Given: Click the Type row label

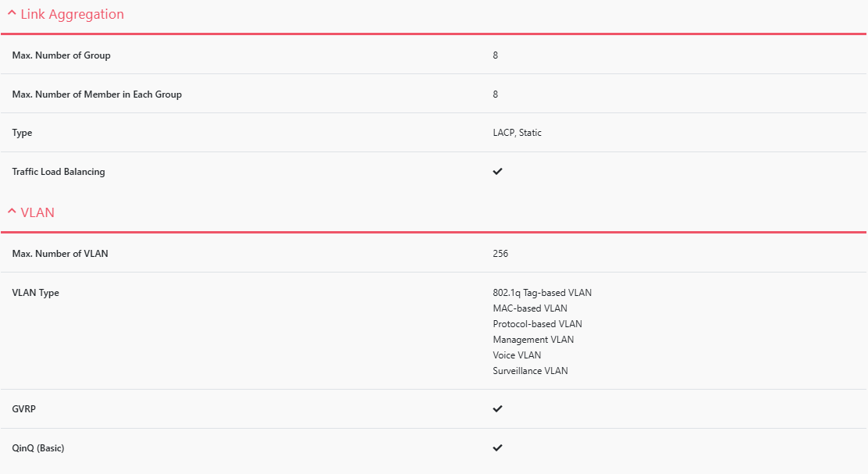Looking at the screenshot, I should pos(23,133).
